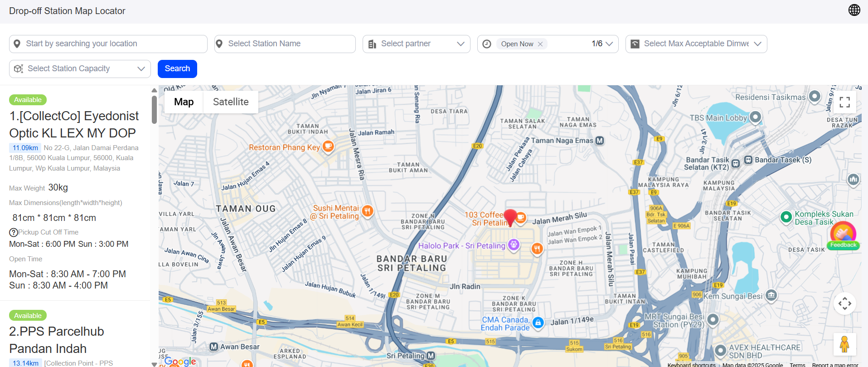Viewport: 868px width, 367px height.
Task: Click the 103 Coffee Sri Petaling marker
Action: [x=521, y=217]
